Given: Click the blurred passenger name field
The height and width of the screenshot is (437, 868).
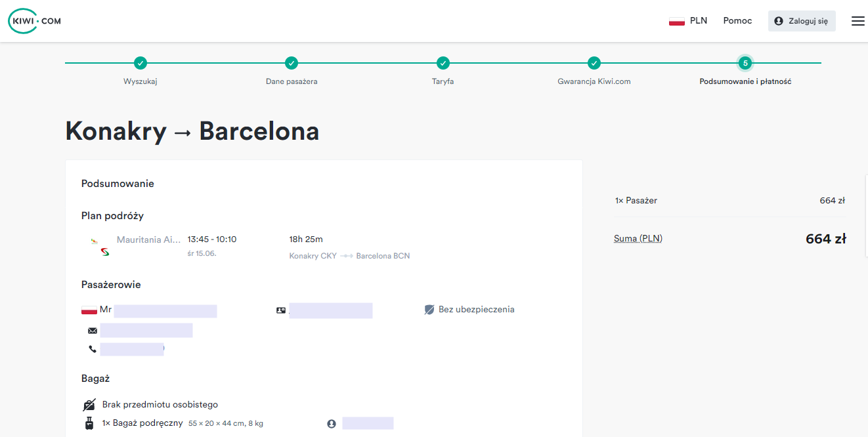Looking at the screenshot, I should [165, 311].
